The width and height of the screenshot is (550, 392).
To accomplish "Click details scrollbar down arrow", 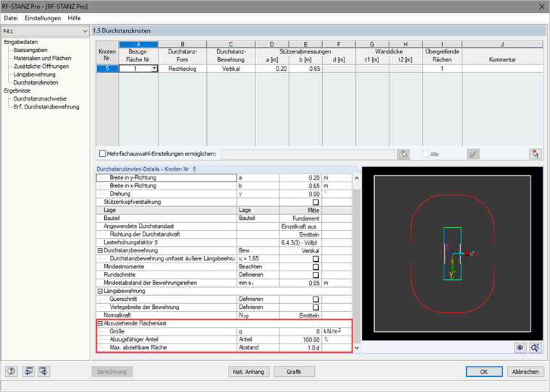I will click(356, 348).
